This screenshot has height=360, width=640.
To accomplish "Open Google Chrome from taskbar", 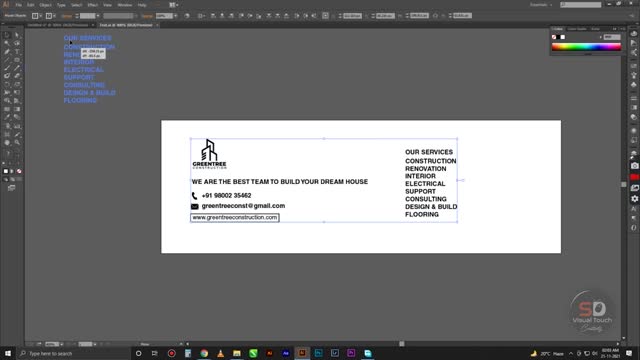I will coord(204,353).
